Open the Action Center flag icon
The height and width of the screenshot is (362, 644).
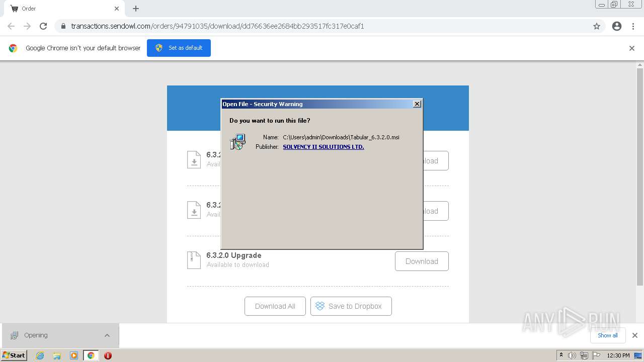coord(596,355)
